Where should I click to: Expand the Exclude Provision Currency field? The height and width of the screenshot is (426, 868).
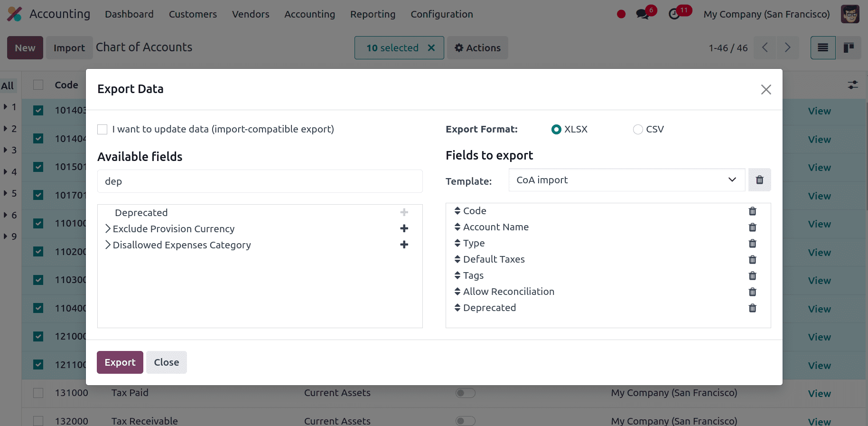108,228
